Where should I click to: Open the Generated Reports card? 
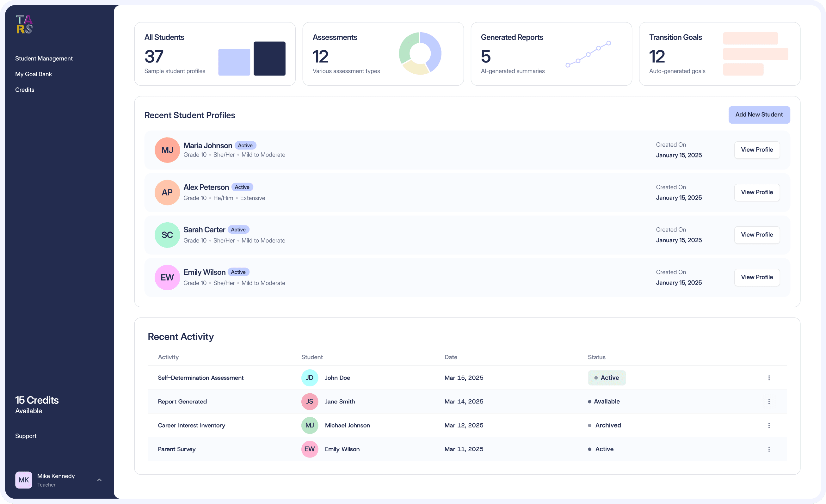point(552,54)
